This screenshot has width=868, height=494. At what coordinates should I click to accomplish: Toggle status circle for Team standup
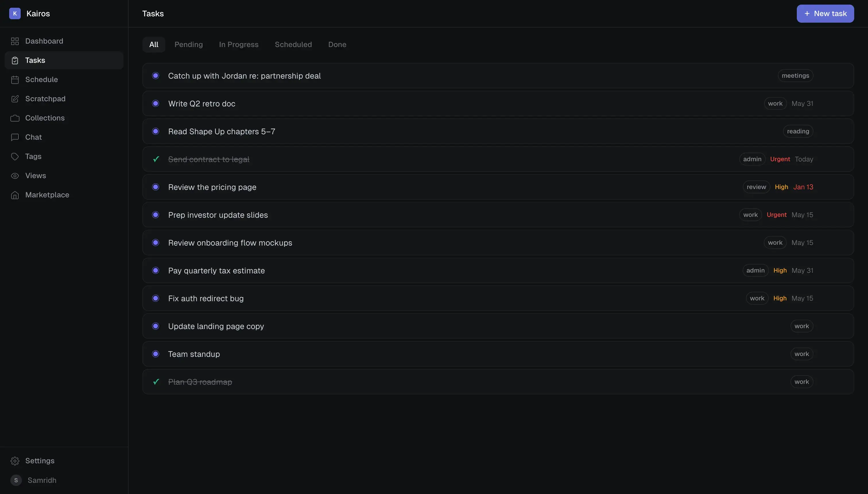156,354
